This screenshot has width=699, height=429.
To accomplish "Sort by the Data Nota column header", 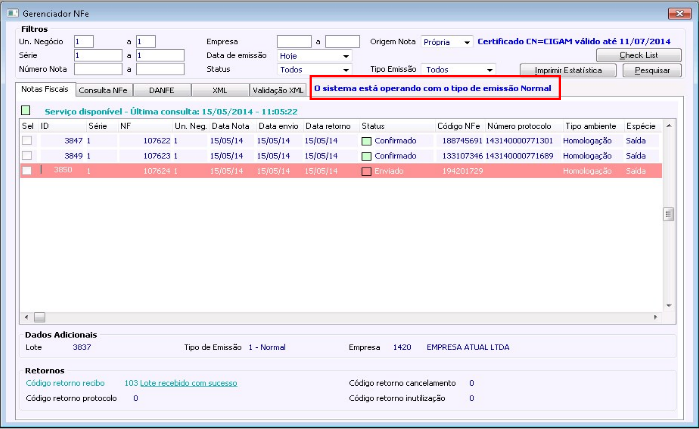I will (232, 127).
